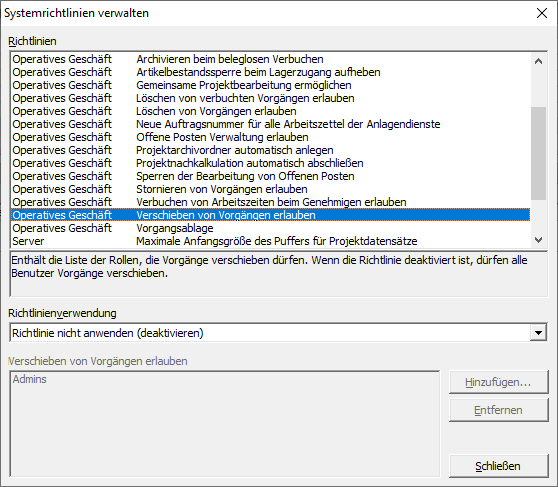Select 'Artikelbestandssperre beim Lagerzugang aufheben' entry
Image resolution: width=558 pixels, height=487 pixels.
click(x=270, y=72)
